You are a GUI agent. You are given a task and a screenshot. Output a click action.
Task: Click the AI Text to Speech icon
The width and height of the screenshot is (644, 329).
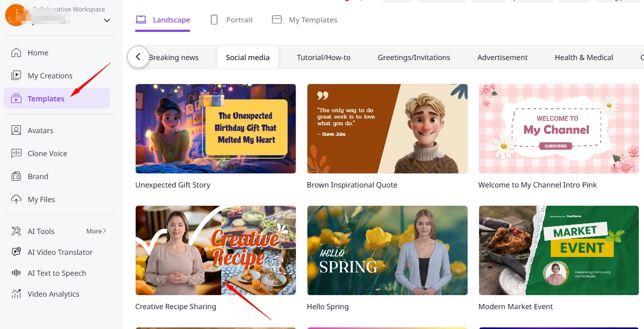16,273
